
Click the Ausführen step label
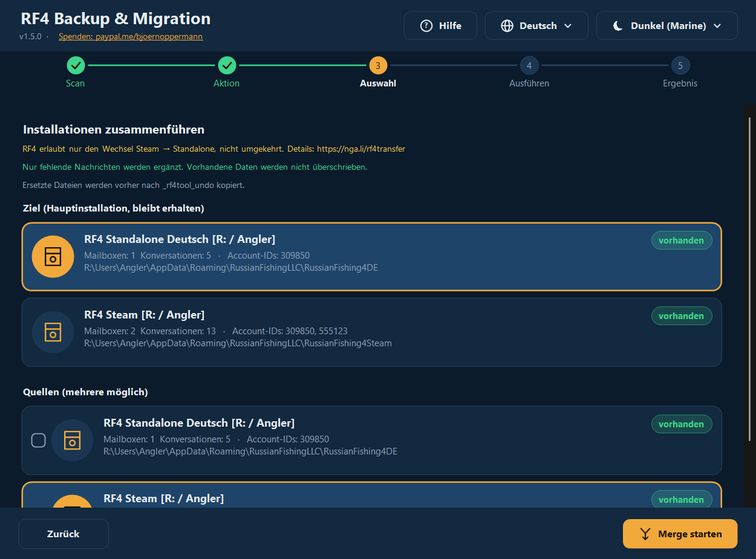pos(529,83)
